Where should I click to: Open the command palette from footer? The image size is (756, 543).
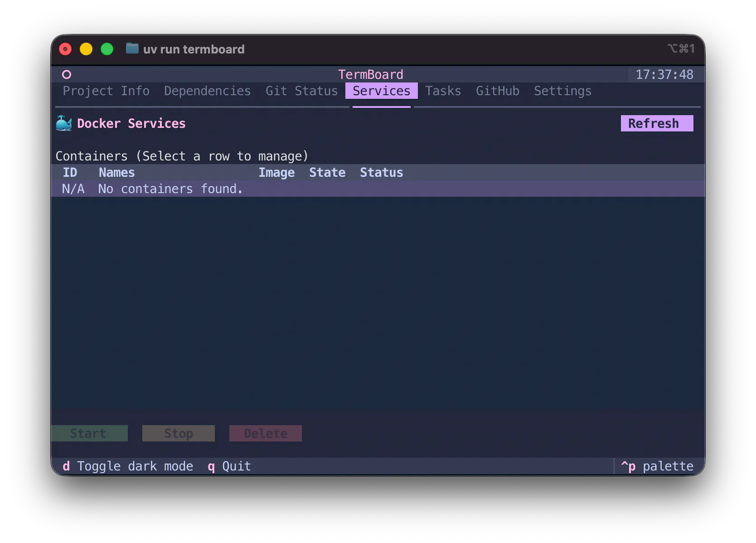pyautogui.click(x=657, y=466)
